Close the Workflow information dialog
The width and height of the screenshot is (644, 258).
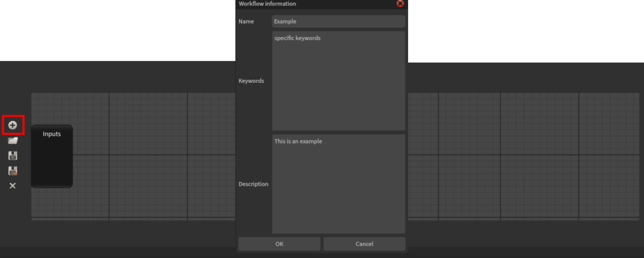[x=400, y=4]
